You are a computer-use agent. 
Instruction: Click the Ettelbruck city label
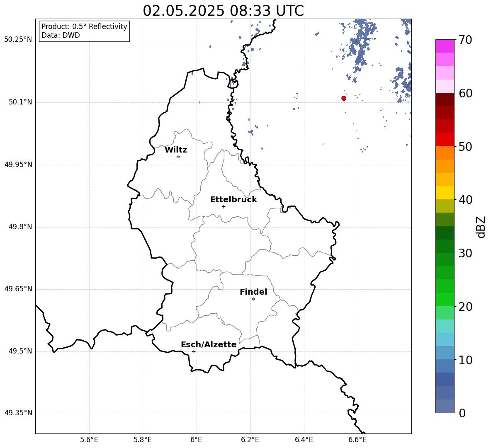point(233,200)
